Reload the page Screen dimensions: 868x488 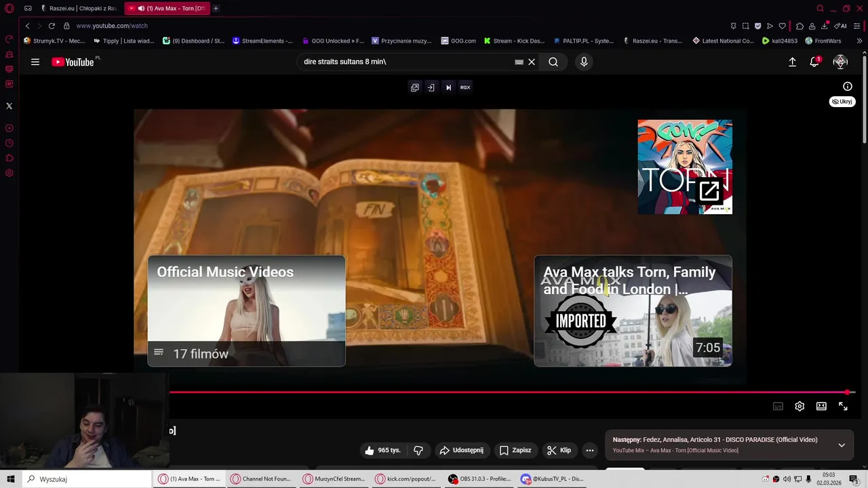click(x=52, y=26)
